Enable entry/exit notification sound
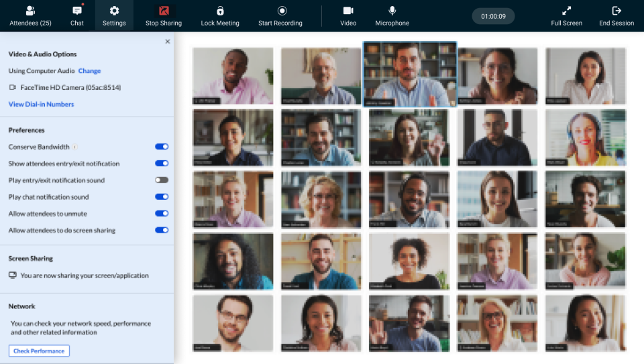 coord(162,180)
